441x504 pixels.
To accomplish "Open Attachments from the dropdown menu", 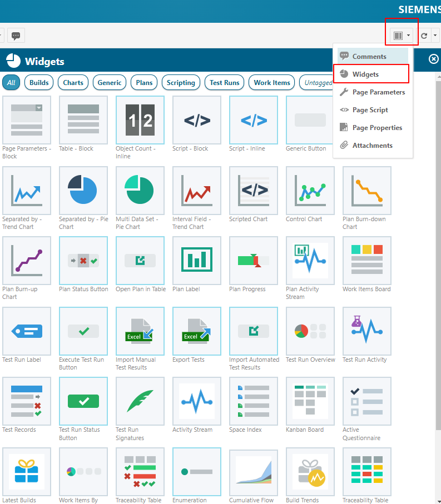I will click(x=372, y=146).
